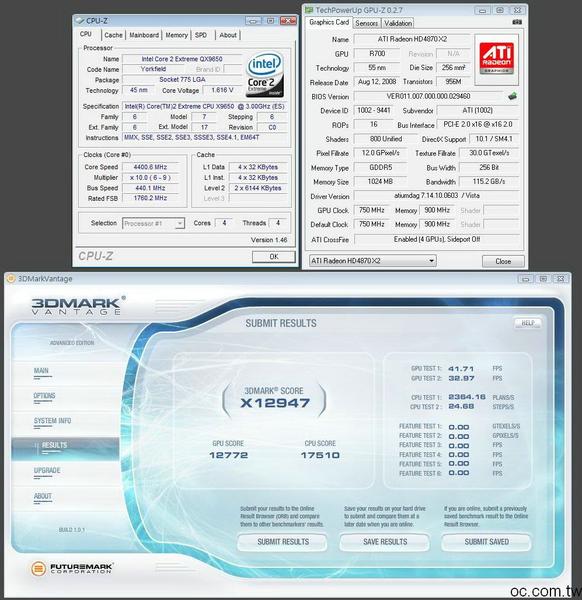
Task: Click the Instructions field in CPU-Z
Action: tap(205, 137)
